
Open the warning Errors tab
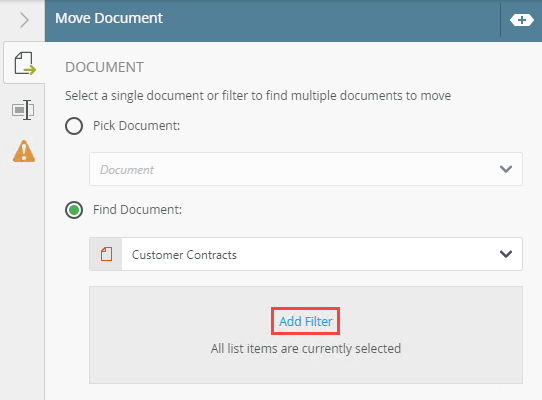[x=24, y=151]
